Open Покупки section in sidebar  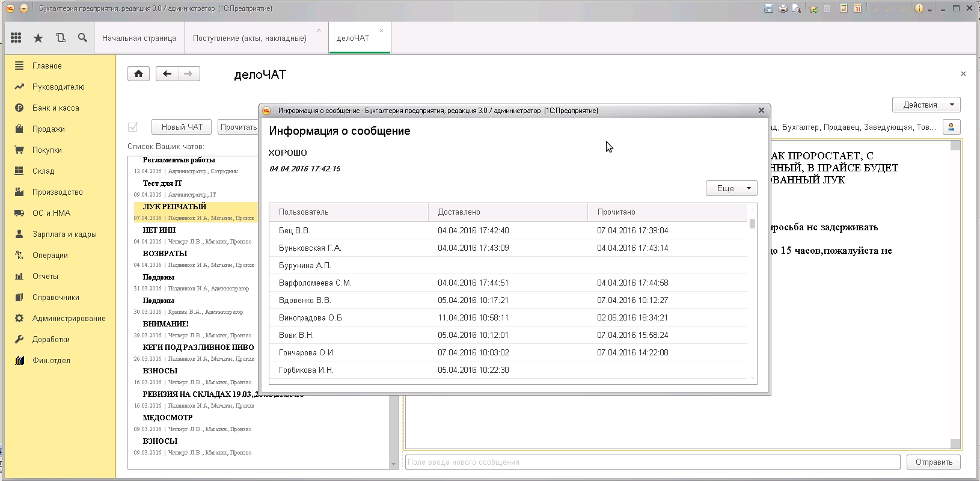coord(47,150)
